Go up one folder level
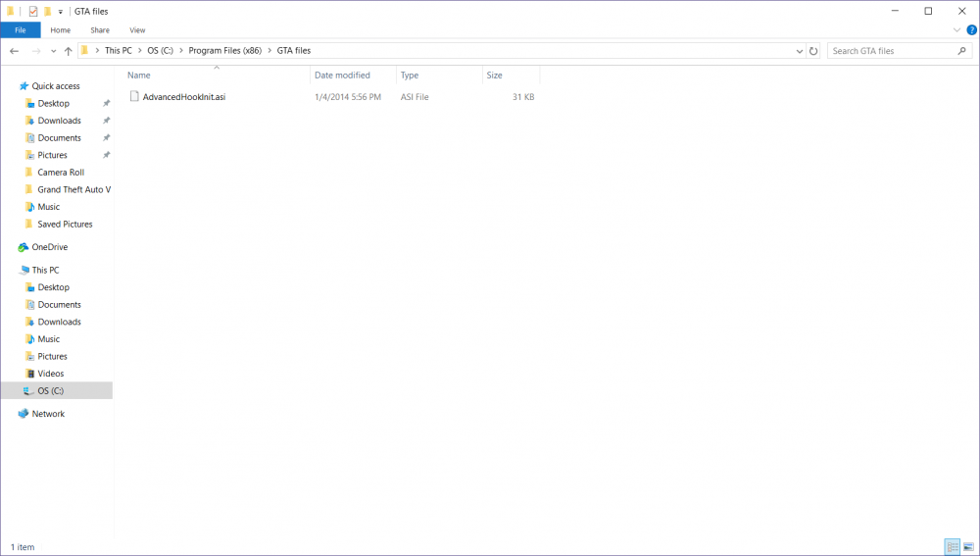Screen dimensions: 980x556 [69, 51]
